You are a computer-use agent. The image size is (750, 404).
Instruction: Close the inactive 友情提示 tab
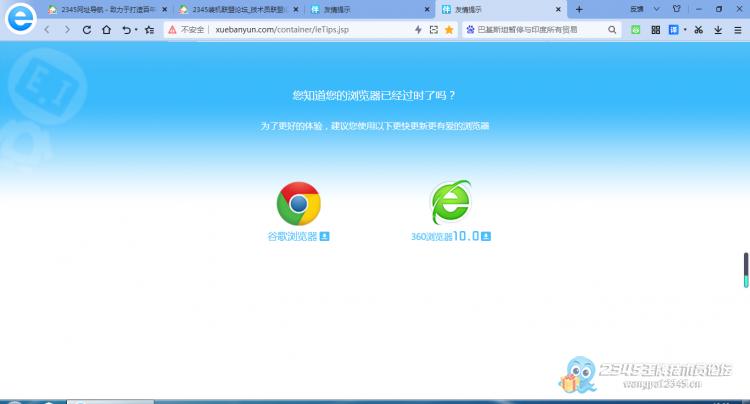tap(427, 10)
